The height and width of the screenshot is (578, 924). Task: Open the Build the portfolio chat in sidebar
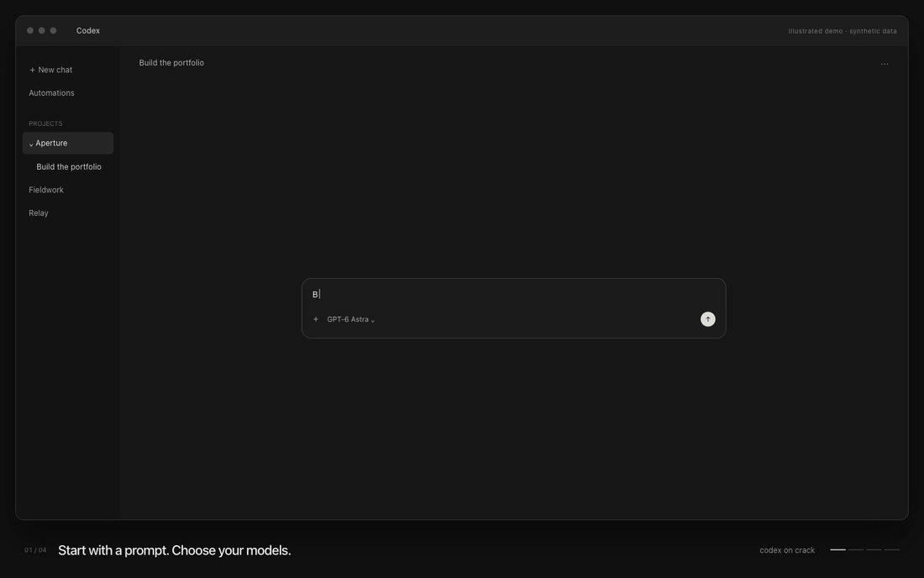68,166
